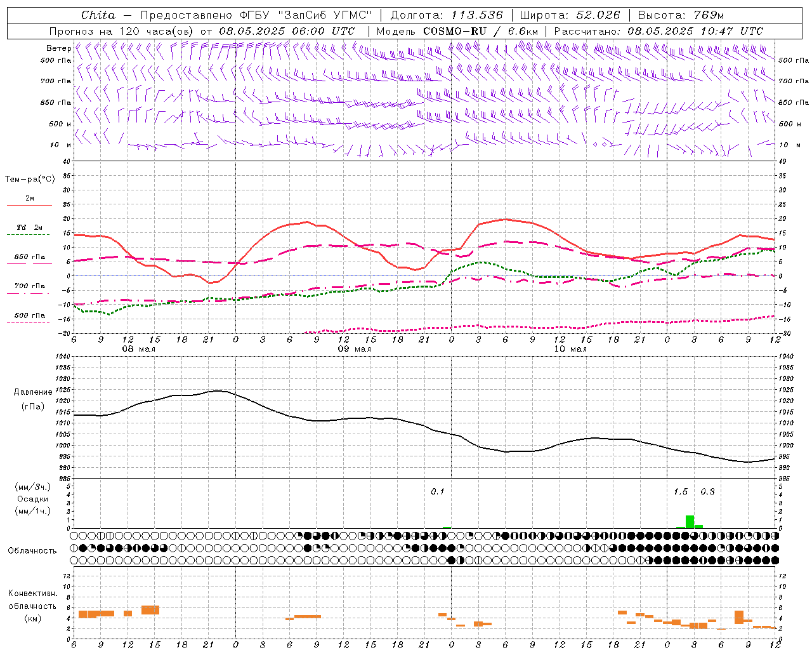Screen dimensions: 812x650
Task: Click the "10 м" wind level label on the left
Action: (60, 145)
